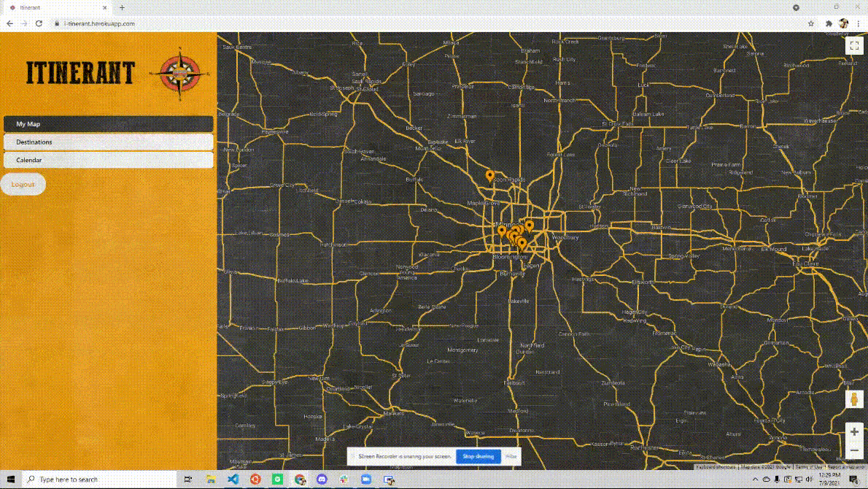The height and width of the screenshot is (489, 868).
Task: Select the southernmost marker above Bloomington
Action: coord(522,244)
